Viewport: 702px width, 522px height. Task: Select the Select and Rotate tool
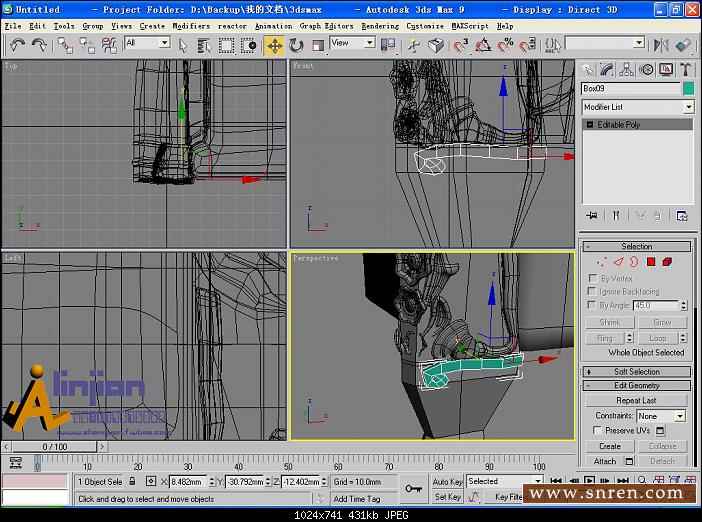pos(296,45)
